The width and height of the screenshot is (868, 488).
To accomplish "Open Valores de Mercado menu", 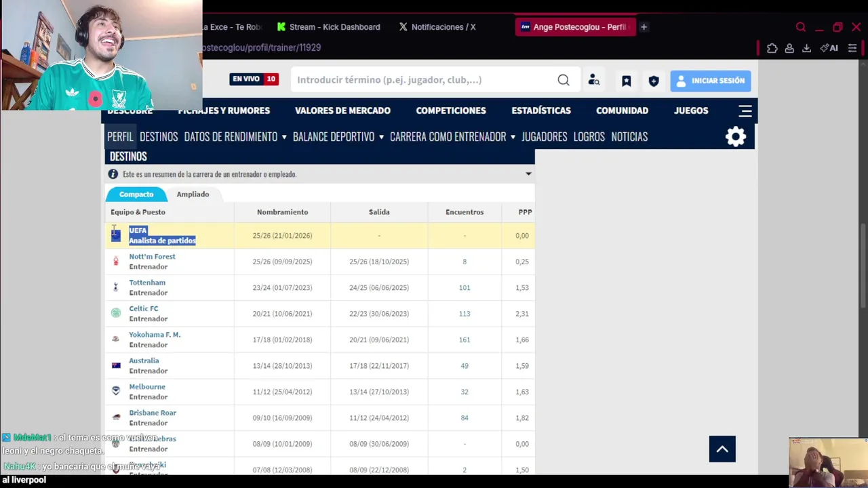I will tap(342, 110).
